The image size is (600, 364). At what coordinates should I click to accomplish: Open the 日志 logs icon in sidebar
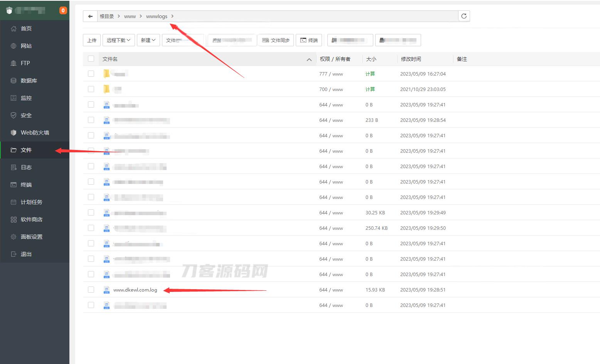pyautogui.click(x=13, y=167)
